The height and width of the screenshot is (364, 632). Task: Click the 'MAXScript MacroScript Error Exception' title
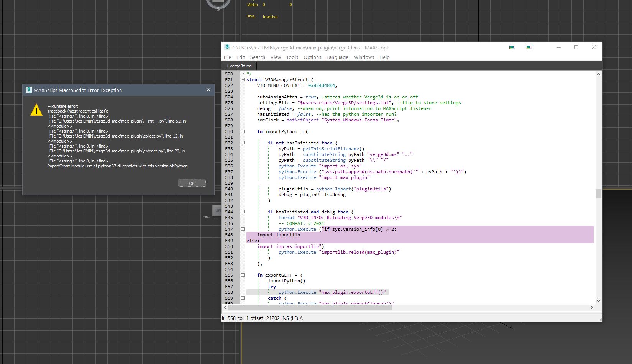[78, 90]
